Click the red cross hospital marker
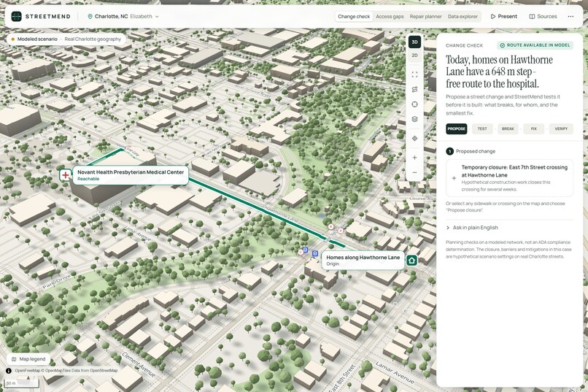Screen dimensions: 588x392 pos(65,174)
